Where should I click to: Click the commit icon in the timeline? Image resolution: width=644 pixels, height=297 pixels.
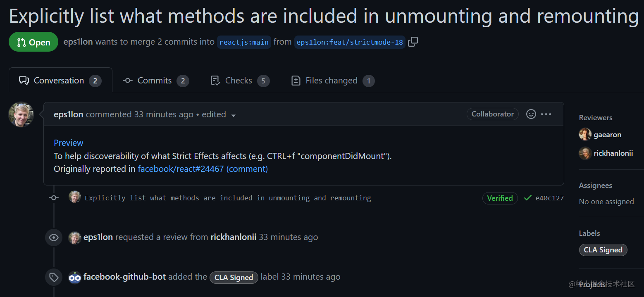coord(54,198)
